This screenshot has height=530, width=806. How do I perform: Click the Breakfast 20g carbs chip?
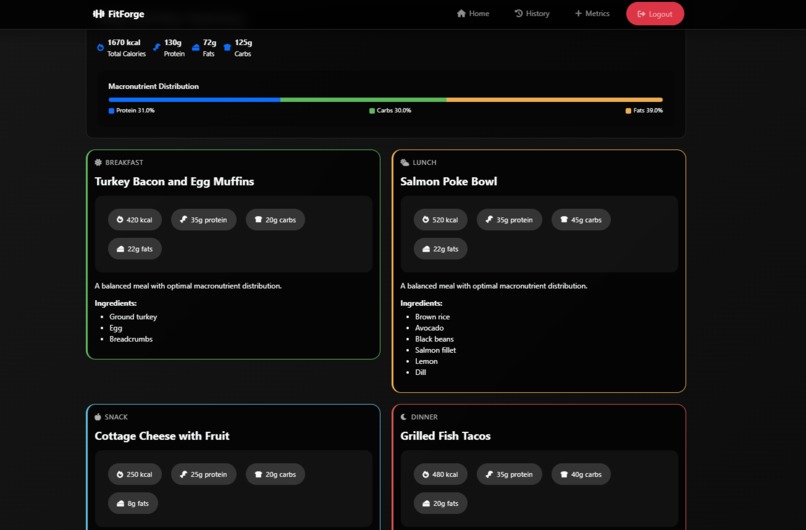point(275,220)
